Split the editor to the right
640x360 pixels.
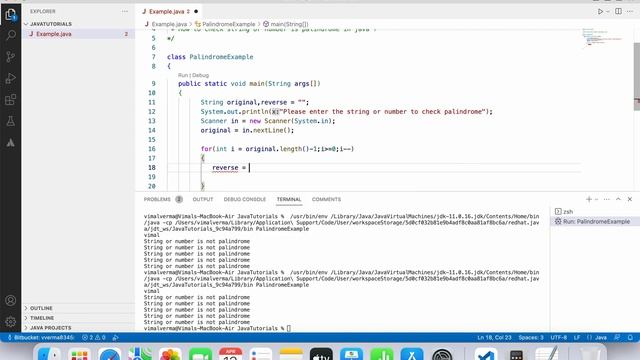618,11
